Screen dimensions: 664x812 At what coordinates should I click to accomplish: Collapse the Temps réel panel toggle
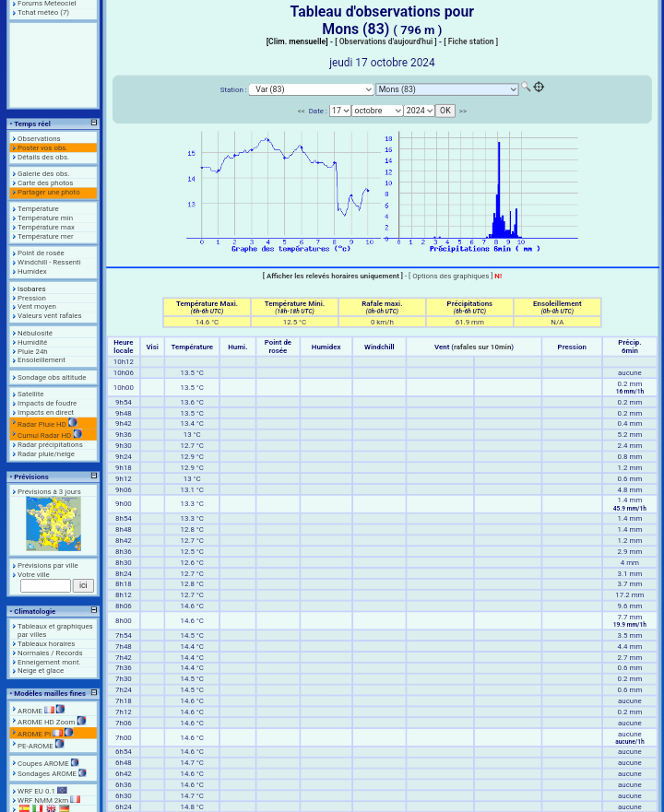(94, 123)
